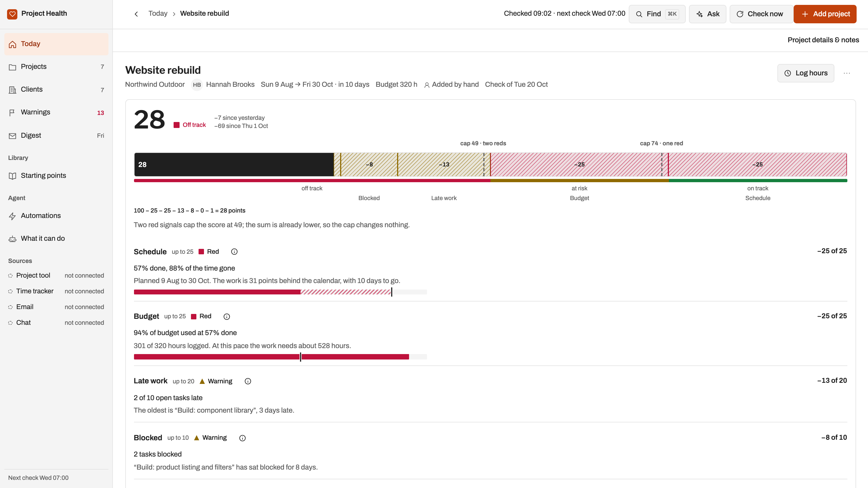This screenshot has width=868, height=488.
Task: Click the –25 Schedule bar segment
Action: [x=758, y=165]
